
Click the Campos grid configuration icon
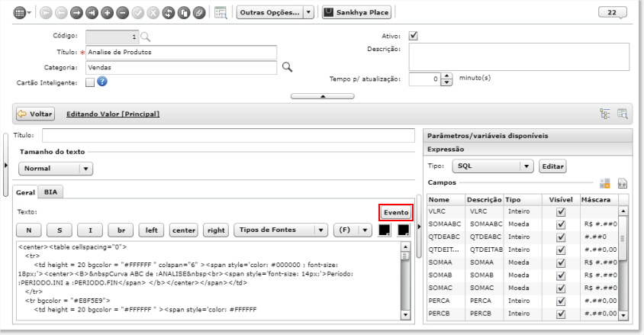[x=605, y=183]
